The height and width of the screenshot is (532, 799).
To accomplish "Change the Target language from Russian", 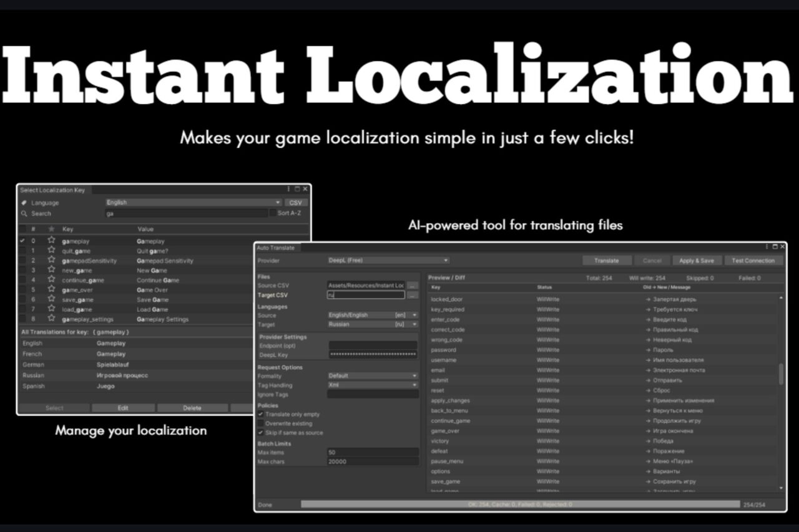I will point(372,324).
